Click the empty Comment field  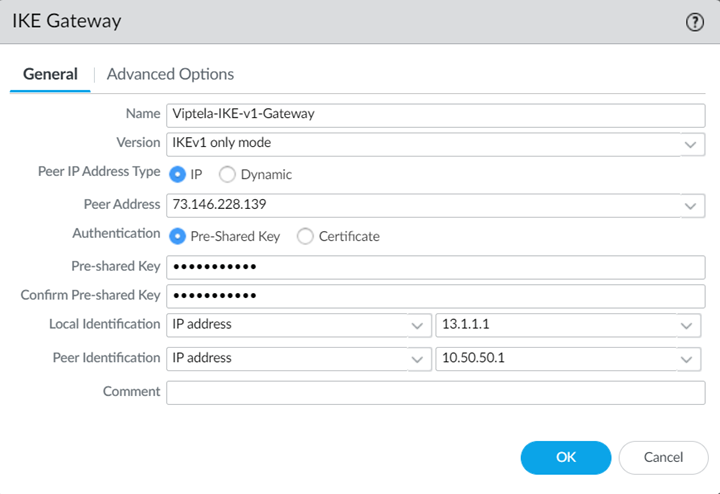pos(435,392)
